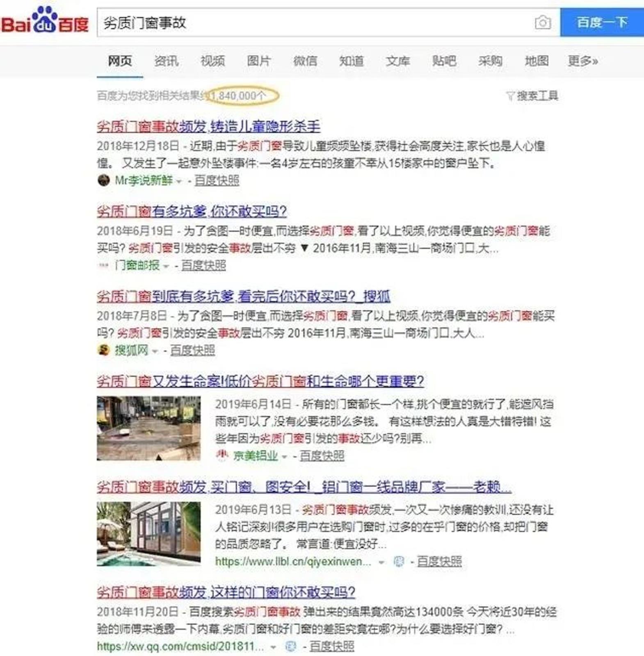Switch to the 地图 tab
This screenshot has height=656, width=644.
[x=537, y=61]
